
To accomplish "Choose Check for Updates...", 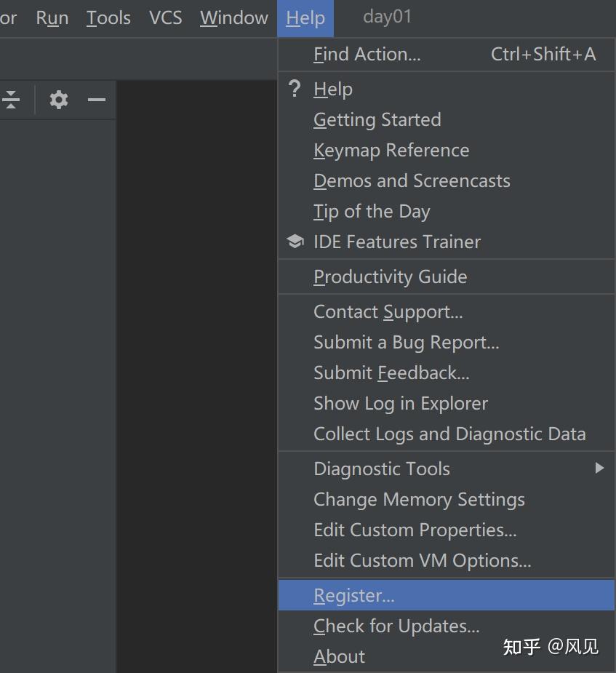I will tap(396, 626).
